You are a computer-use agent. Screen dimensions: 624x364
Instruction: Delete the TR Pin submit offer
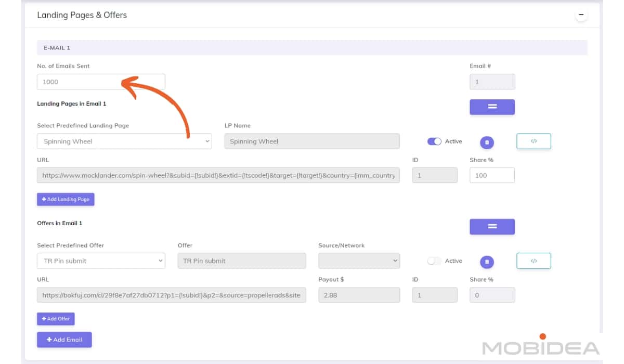pyautogui.click(x=487, y=262)
